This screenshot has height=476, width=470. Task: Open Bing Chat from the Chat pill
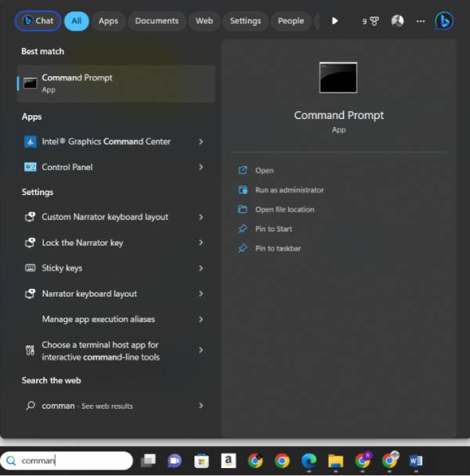click(38, 21)
